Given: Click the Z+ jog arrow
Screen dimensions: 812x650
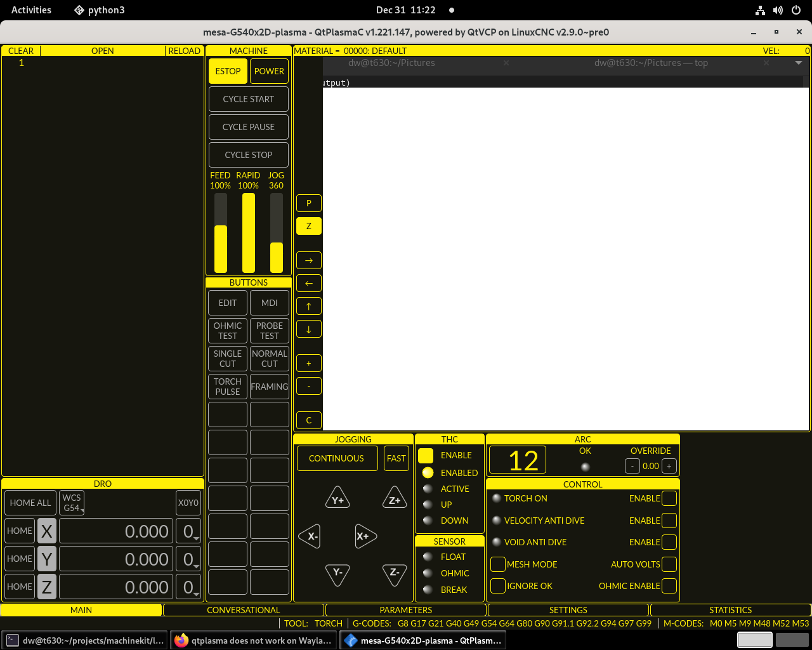Looking at the screenshot, I should [x=394, y=500].
